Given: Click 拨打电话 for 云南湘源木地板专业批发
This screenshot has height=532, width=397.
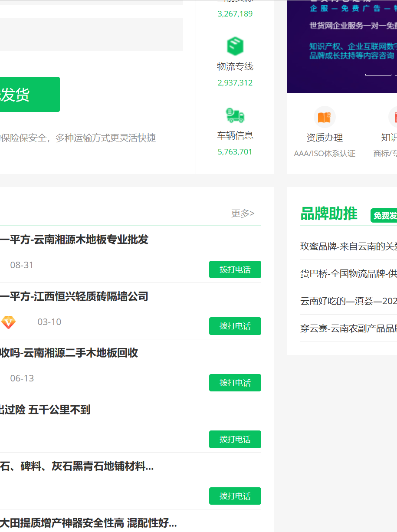Looking at the screenshot, I should click(x=235, y=269).
